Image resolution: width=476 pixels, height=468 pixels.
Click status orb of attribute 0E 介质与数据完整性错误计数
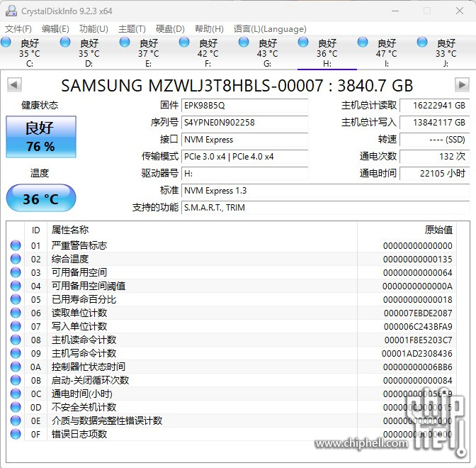tap(16, 420)
